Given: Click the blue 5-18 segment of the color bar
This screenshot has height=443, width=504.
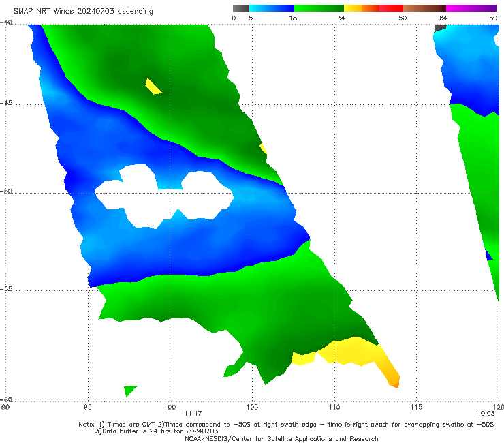Looking at the screenshot, I should tap(272, 8).
